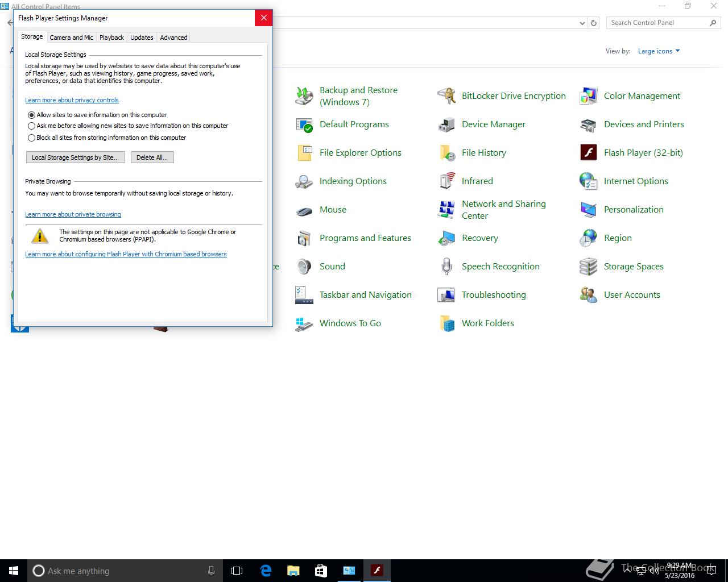The width and height of the screenshot is (728, 582).
Task: Open the Color Management icon
Action: [589, 96]
